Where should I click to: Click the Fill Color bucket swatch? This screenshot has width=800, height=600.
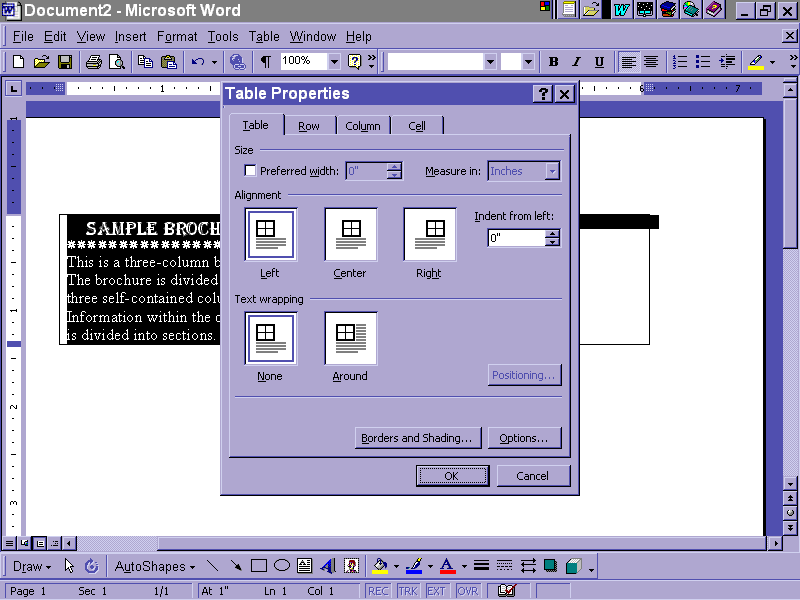(380, 566)
